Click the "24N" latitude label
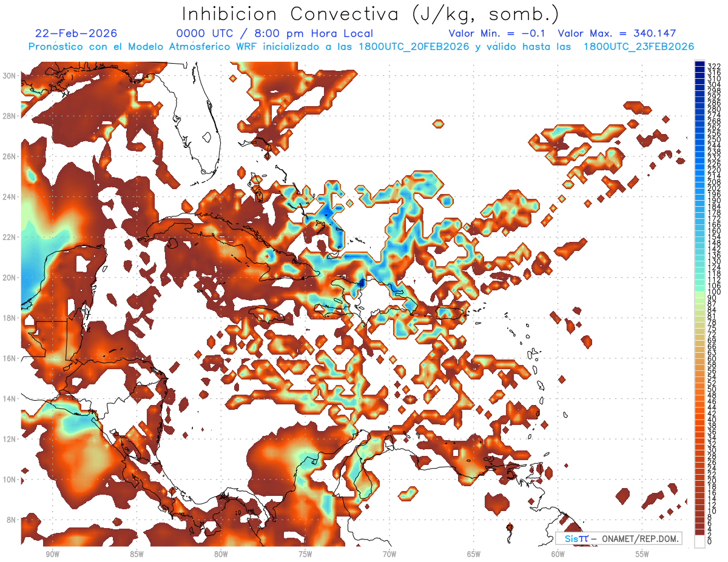 pos(10,197)
